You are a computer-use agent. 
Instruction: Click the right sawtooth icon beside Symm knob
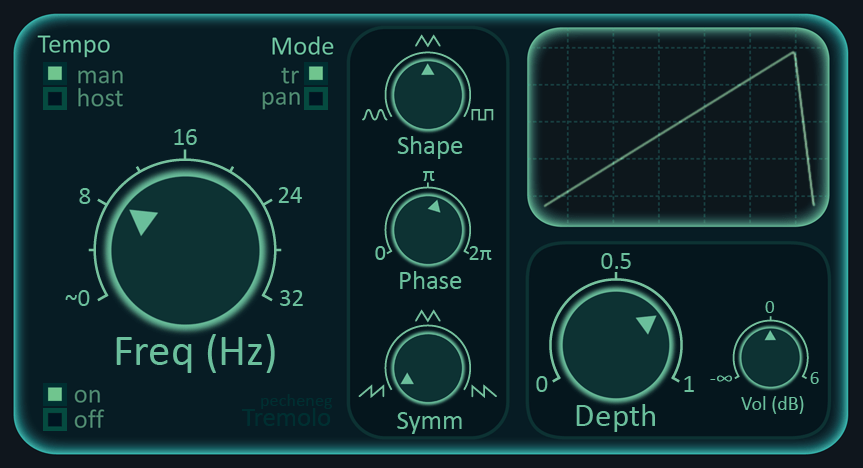click(x=484, y=390)
